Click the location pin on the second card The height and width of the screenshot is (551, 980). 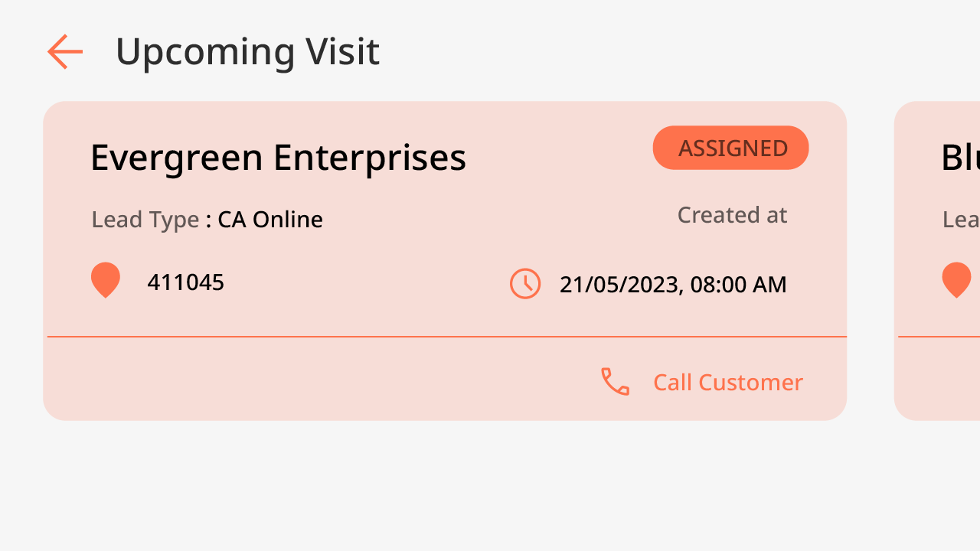(956, 280)
